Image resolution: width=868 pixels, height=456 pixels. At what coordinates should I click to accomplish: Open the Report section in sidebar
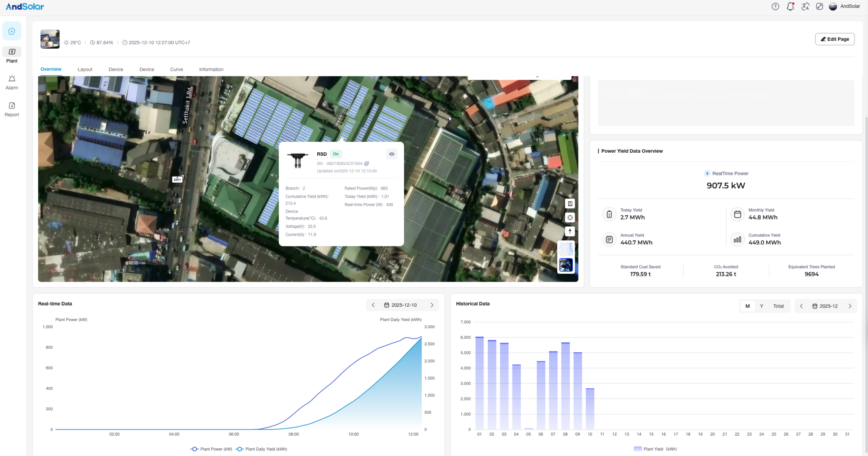pyautogui.click(x=12, y=109)
